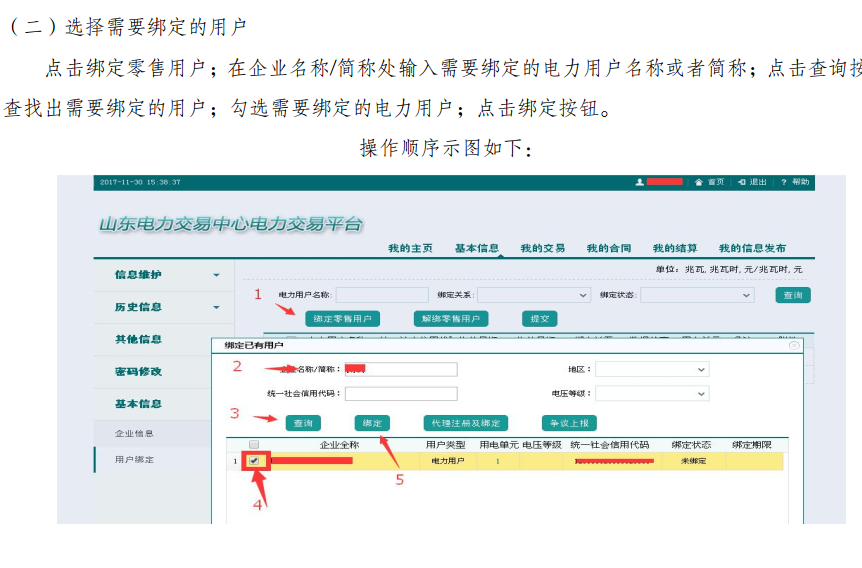Expand the 信息维护 sidebar section
Viewport: 862px width, 568px height.
tap(165, 275)
